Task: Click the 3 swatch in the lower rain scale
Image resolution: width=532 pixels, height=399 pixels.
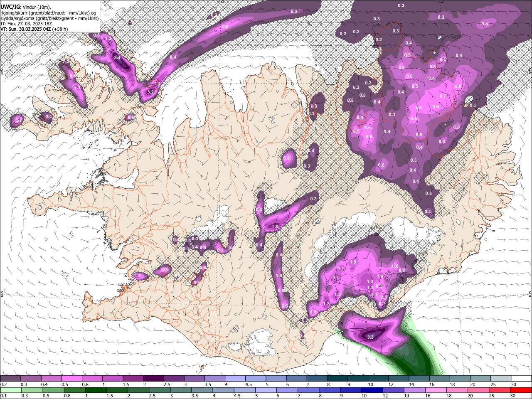Action: click(x=181, y=390)
